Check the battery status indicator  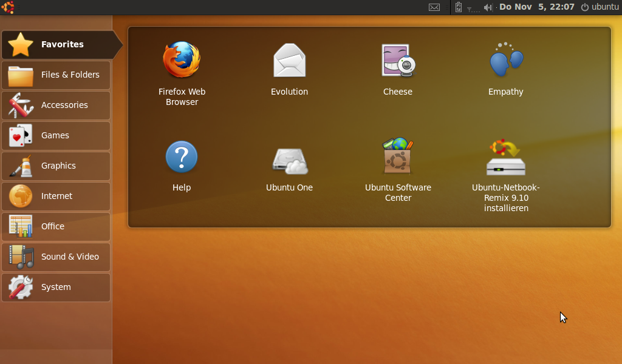pyautogui.click(x=458, y=7)
